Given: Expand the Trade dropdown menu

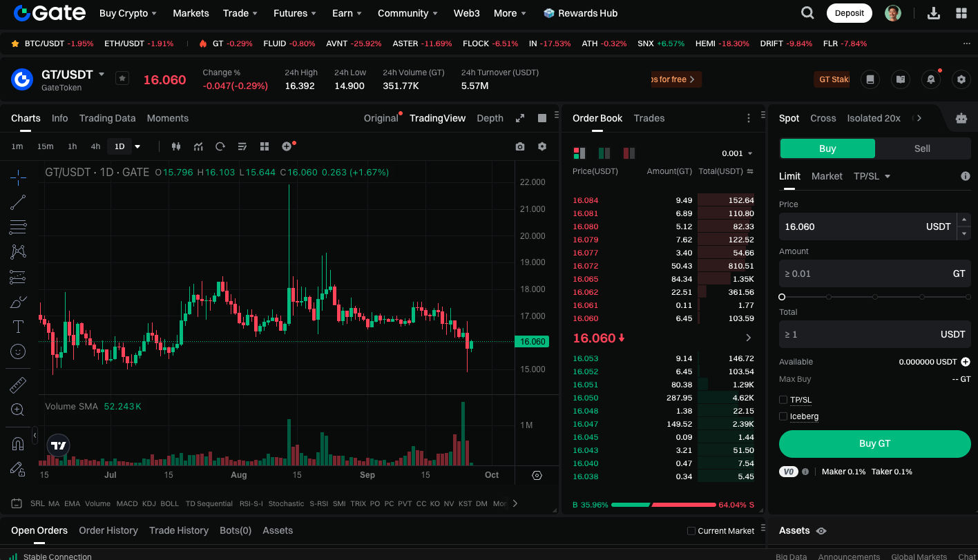Looking at the screenshot, I should click(240, 13).
